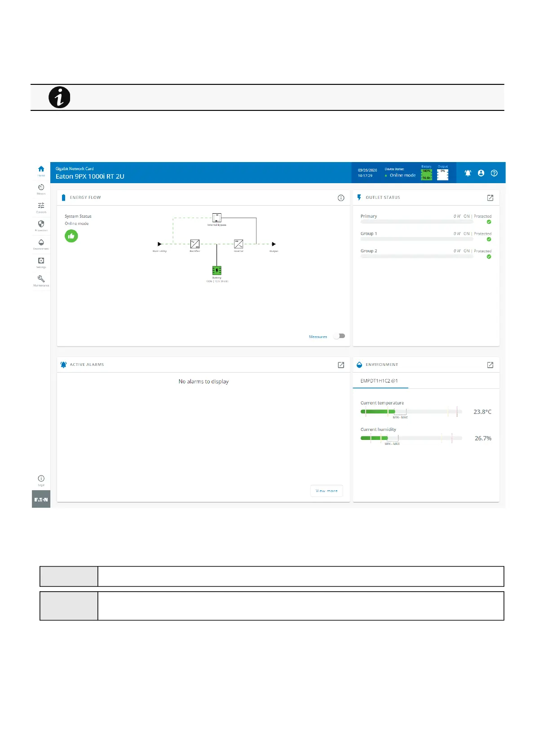Click the Internal Bypass diagram icon
Image resolution: width=535 pixels, height=756 pixels.
click(217, 218)
